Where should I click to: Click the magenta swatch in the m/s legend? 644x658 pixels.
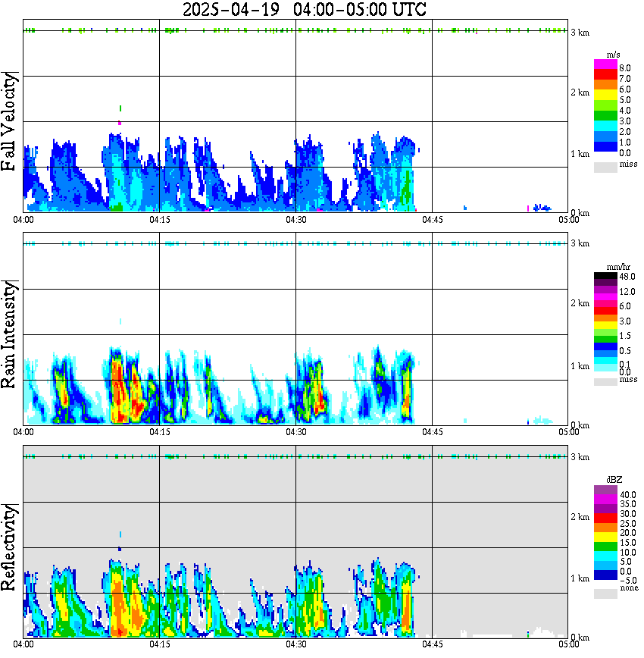point(605,64)
